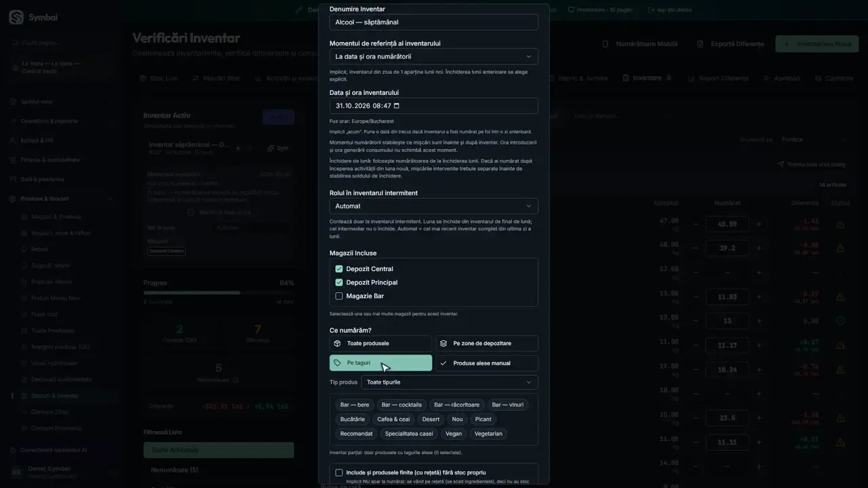Choose the "Toate produsele" counting option
The width and height of the screenshot is (868, 488).
click(380, 344)
